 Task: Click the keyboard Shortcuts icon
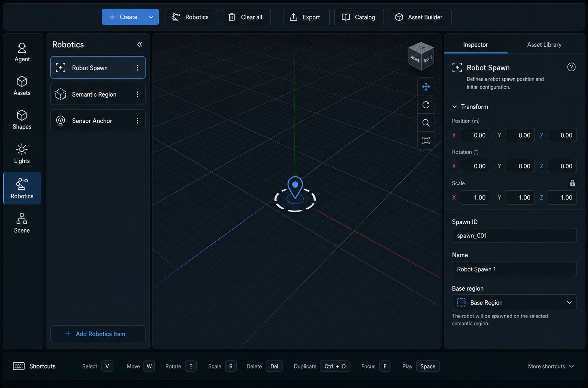[19, 366]
